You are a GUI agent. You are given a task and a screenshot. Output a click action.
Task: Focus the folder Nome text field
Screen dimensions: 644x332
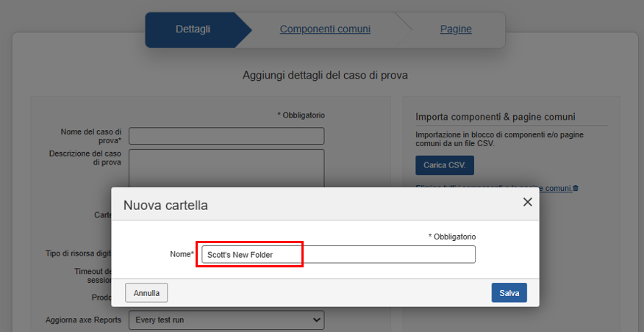[x=337, y=254]
